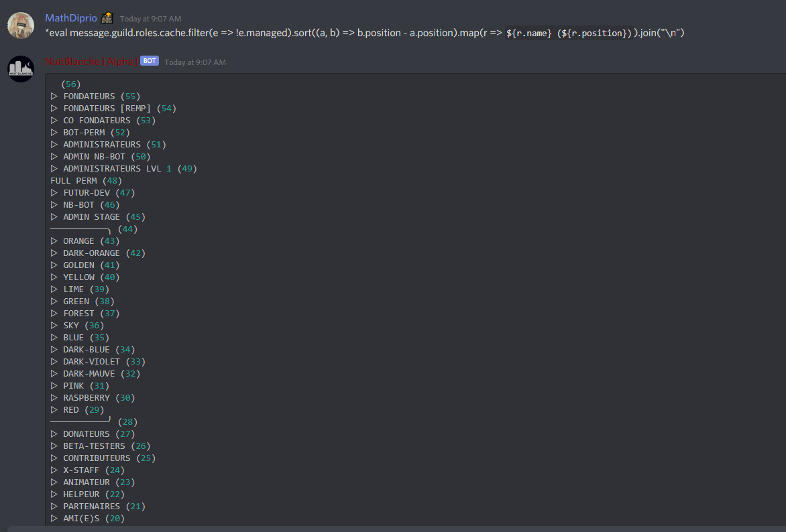Click the MathDiprio username

coord(70,18)
